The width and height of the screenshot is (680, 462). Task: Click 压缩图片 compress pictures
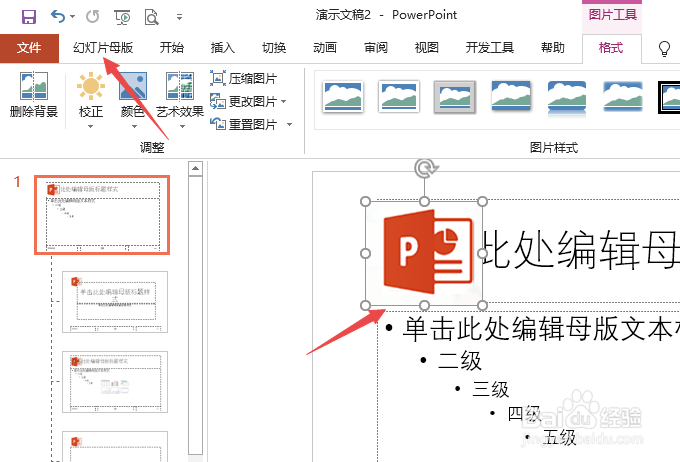coord(244,79)
